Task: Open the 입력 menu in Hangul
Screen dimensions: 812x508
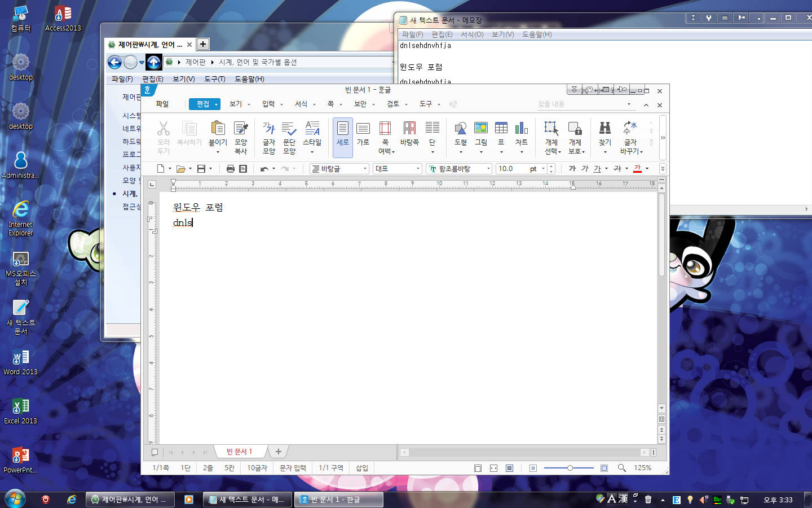Action: click(268, 104)
